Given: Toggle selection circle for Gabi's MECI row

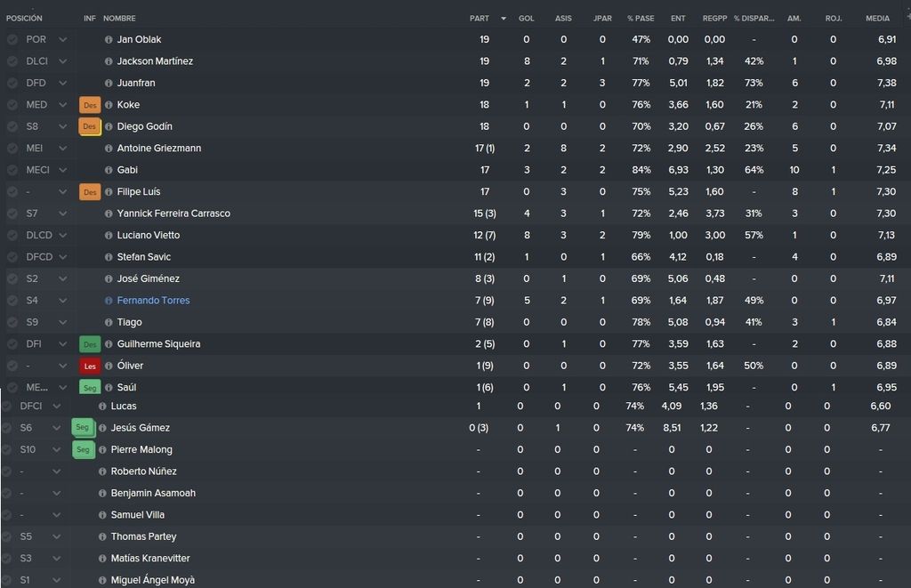Looking at the screenshot, I should point(12,170).
